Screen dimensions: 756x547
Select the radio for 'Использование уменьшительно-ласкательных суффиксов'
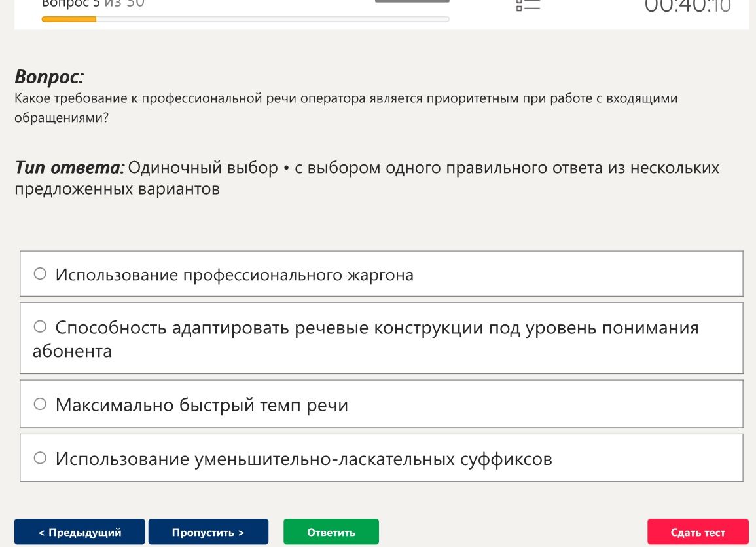pyautogui.click(x=40, y=458)
